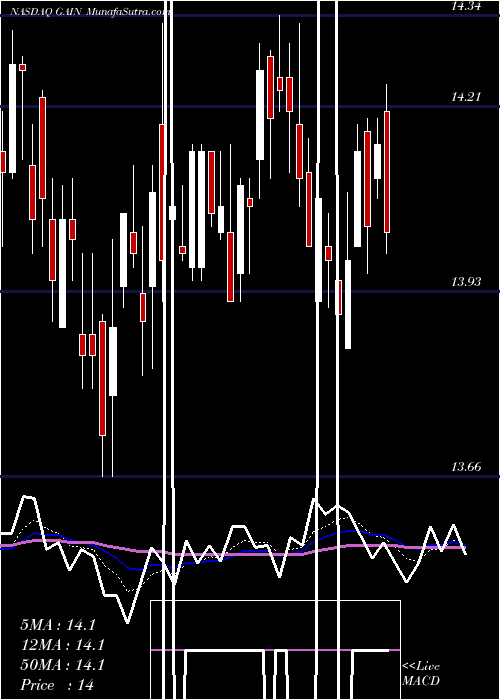Click the 50MA : 14.1 readout
This screenshot has height=700, width=500.
[62, 665]
